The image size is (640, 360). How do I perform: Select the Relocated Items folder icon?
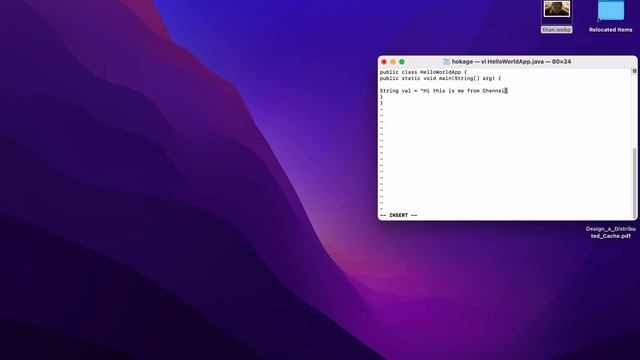click(611, 10)
